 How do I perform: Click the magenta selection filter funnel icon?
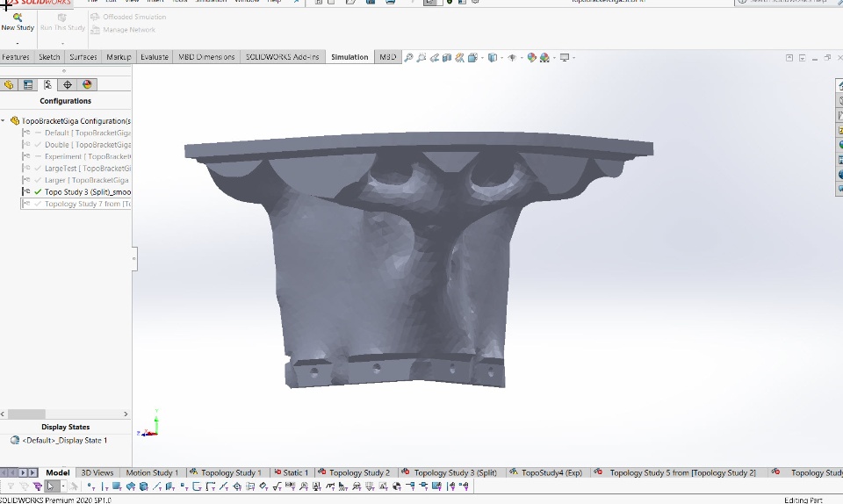point(37,486)
